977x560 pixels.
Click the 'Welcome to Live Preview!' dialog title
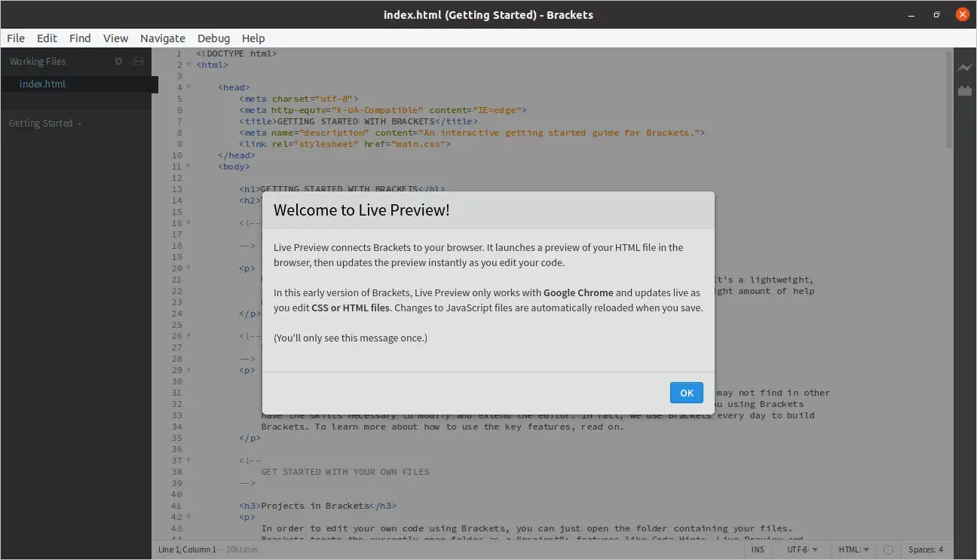[x=362, y=210]
